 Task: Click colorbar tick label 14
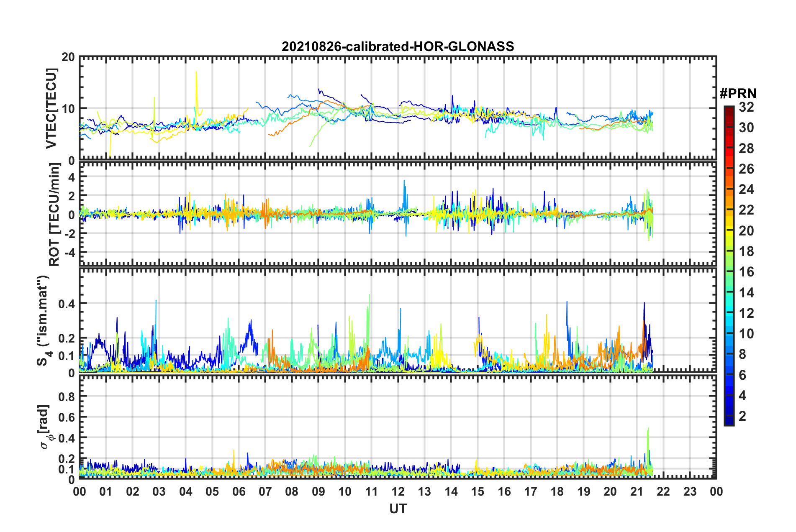tap(746, 293)
